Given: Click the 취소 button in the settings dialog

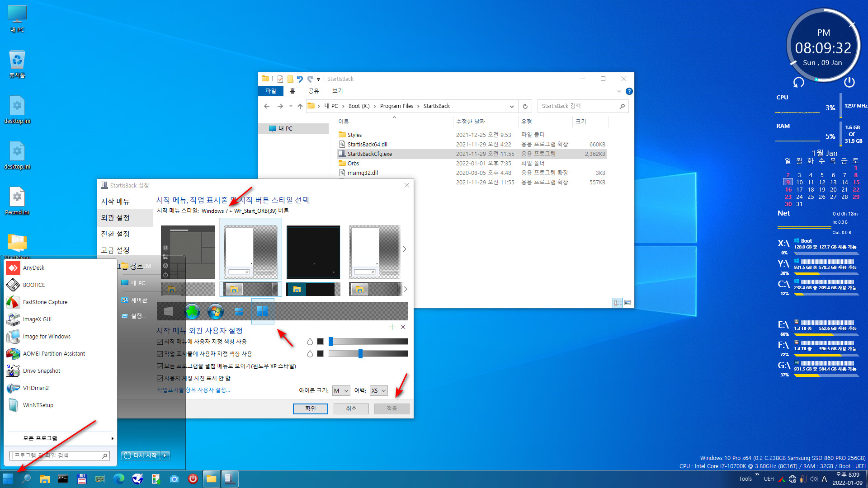Looking at the screenshot, I should 351,408.
